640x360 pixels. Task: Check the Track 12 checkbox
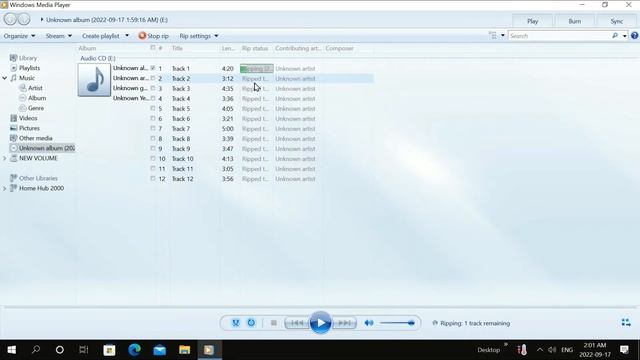(x=153, y=178)
